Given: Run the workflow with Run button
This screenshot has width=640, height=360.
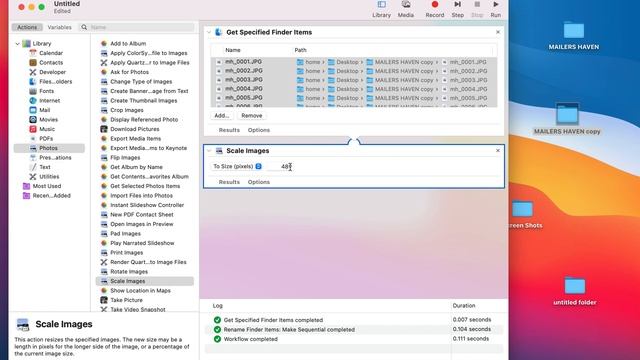Looking at the screenshot, I should point(495,9).
